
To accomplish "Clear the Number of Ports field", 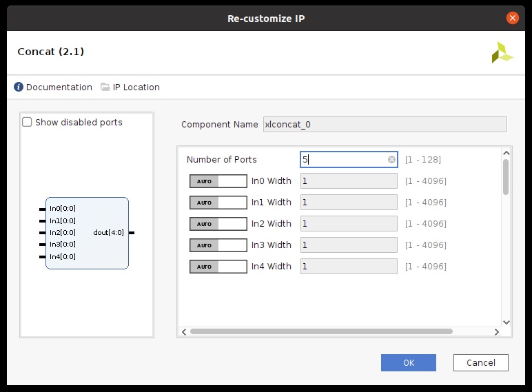I will (391, 159).
